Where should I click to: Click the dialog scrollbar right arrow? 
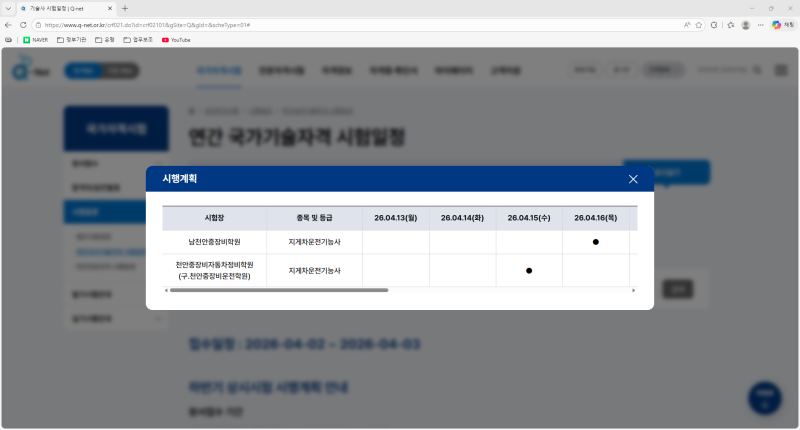[634, 290]
